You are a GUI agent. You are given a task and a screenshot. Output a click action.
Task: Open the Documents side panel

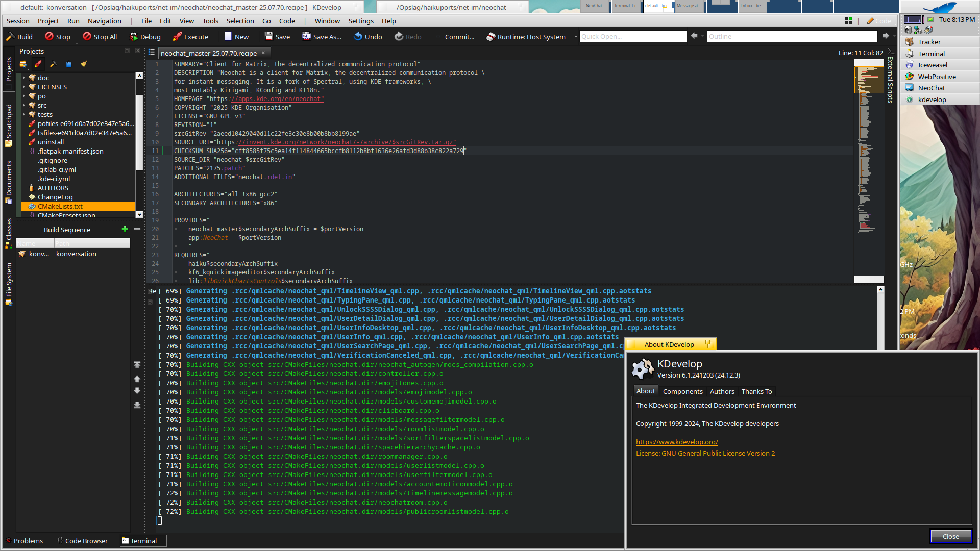click(x=9, y=182)
